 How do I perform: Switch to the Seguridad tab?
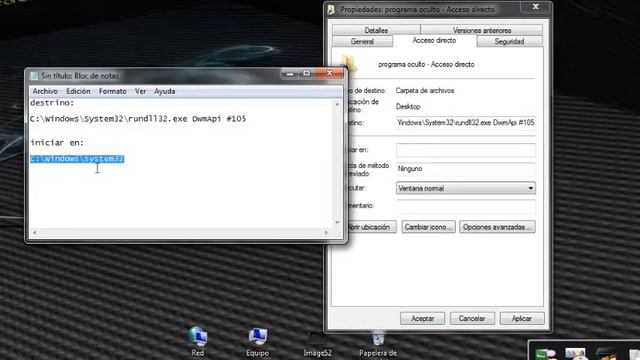click(x=509, y=41)
